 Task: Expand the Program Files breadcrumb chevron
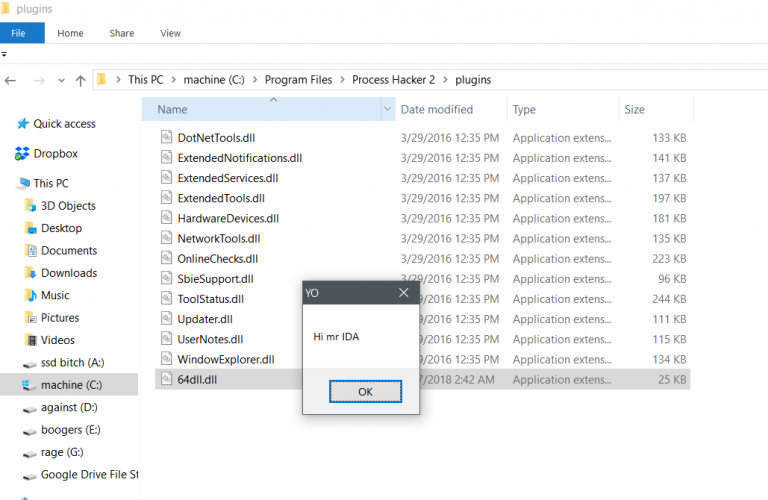343,80
